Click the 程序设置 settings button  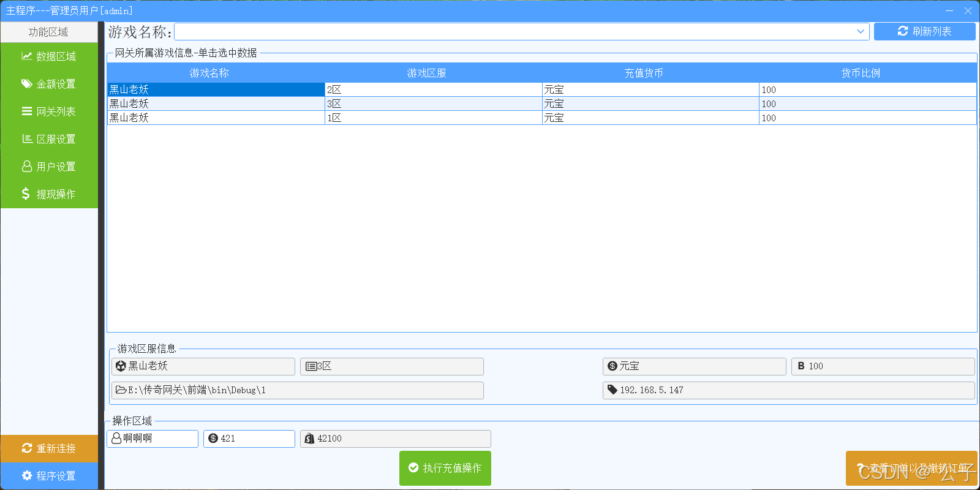[x=49, y=476]
